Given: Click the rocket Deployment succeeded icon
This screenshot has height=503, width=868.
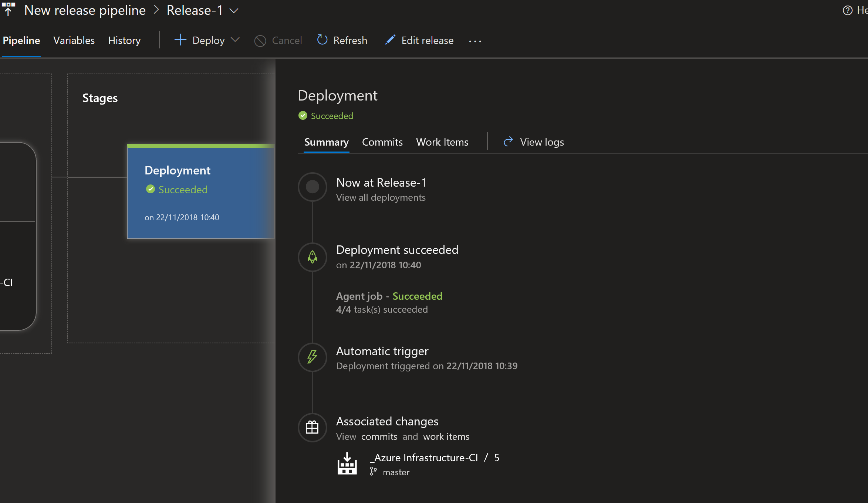Looking at the screenshot, I should [x=313, y=257].
